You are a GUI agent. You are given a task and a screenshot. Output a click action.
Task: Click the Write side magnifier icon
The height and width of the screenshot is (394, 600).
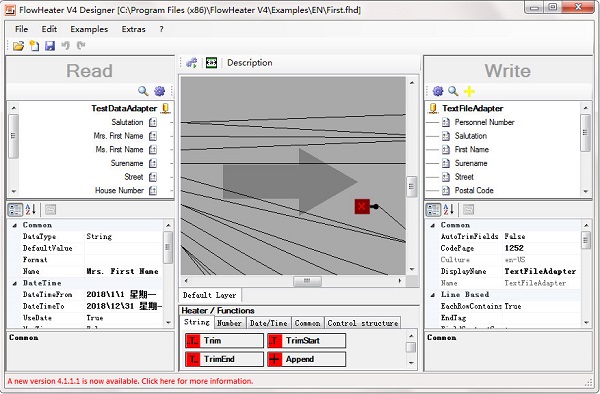coord(453,91)
